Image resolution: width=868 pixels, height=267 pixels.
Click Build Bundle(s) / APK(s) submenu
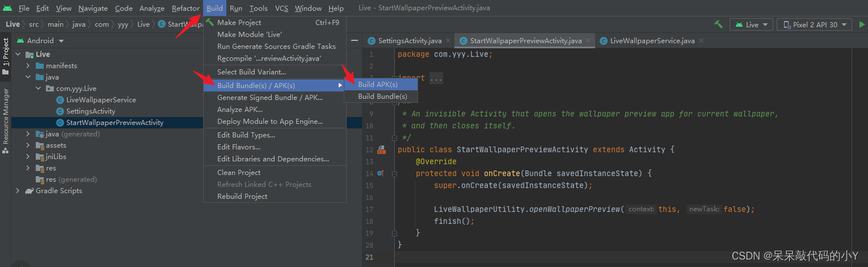coord(275,86)
